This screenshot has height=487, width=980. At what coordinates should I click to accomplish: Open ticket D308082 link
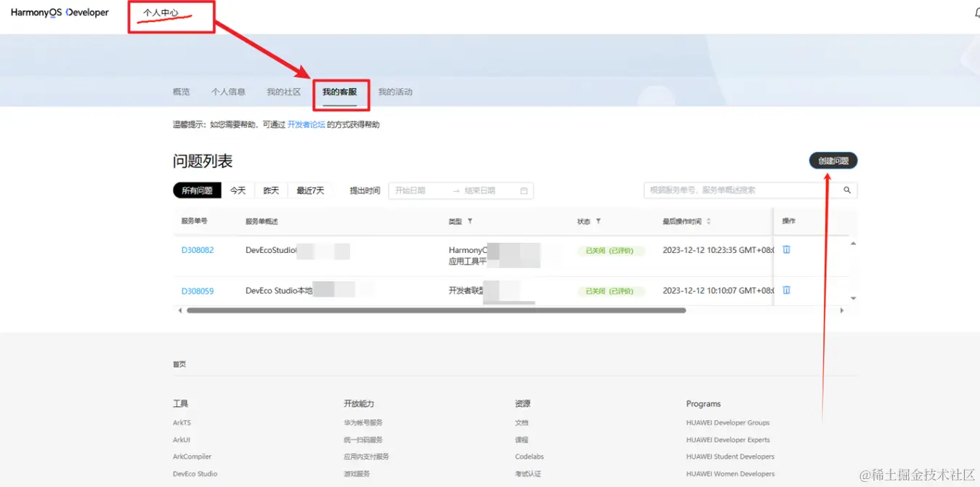tap(198, 250)
